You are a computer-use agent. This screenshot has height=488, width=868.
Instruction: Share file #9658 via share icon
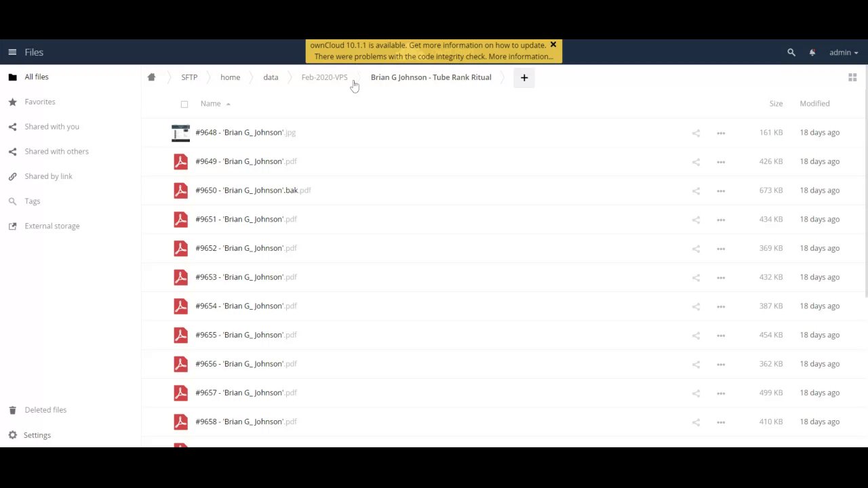pyautogui.click(x=696, y=422)
